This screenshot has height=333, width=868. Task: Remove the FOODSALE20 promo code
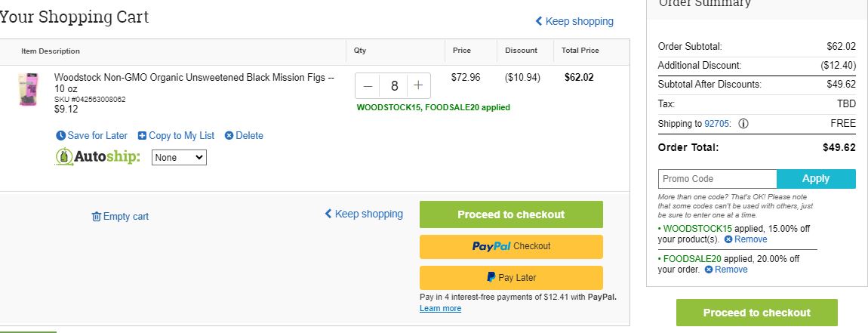pyautogui.click(x=726, y=270)
